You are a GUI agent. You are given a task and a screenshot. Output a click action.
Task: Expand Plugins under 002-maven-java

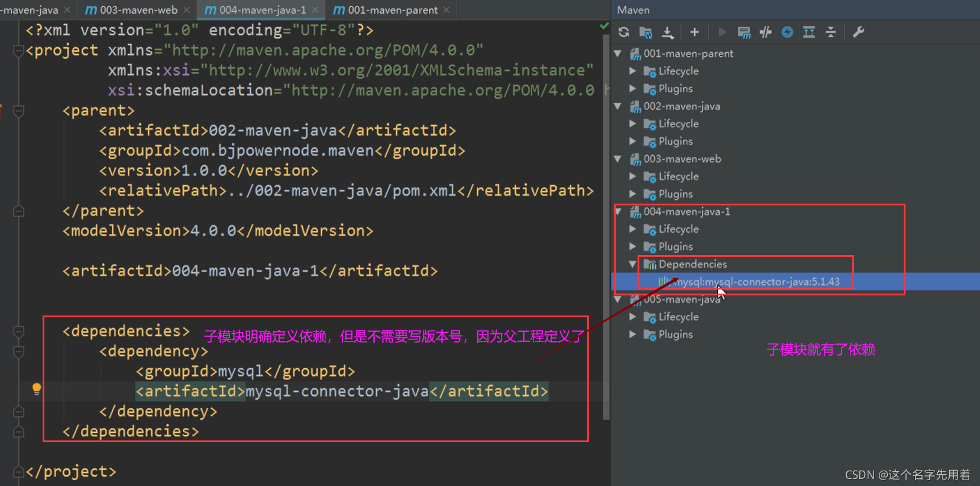coord(633,141)
